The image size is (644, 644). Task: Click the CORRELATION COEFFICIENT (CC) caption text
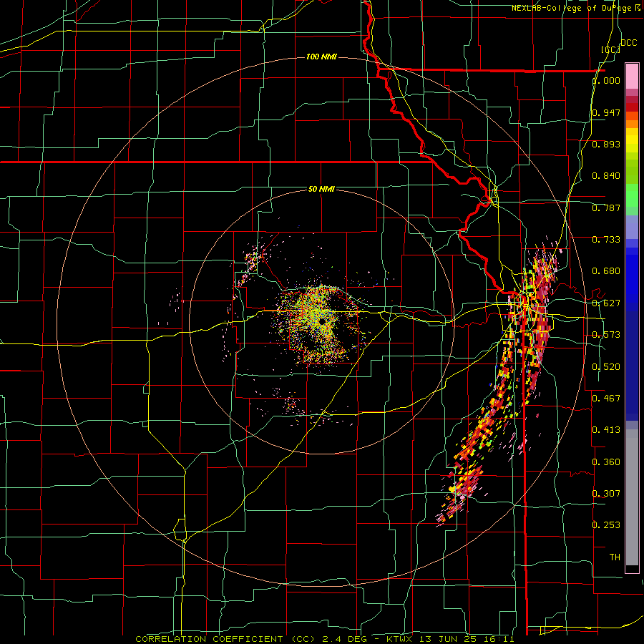pyautogui.click(x=225, y=639)
